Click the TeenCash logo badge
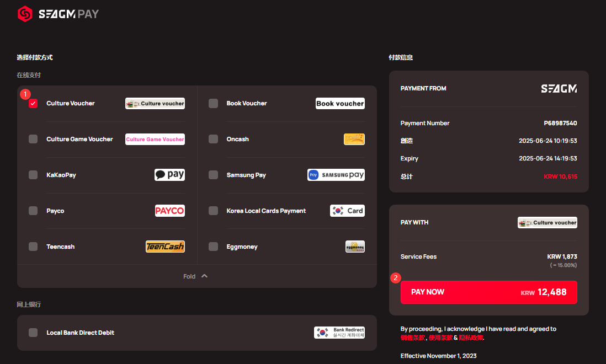 165,247
